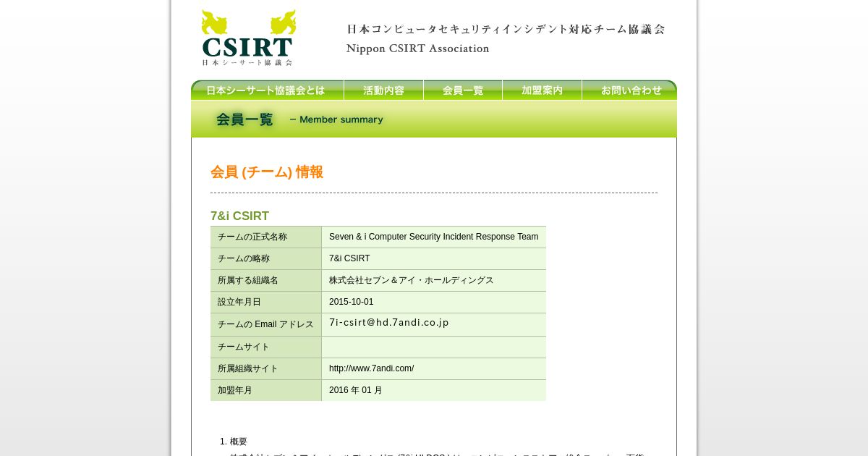Click the 2016 年 01 月 value
Viewport: 868px width, 456px height.
(x=356, y=390)
